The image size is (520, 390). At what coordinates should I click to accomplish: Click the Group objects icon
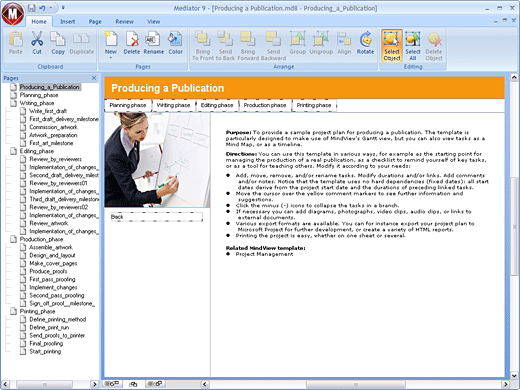[297, 39]
